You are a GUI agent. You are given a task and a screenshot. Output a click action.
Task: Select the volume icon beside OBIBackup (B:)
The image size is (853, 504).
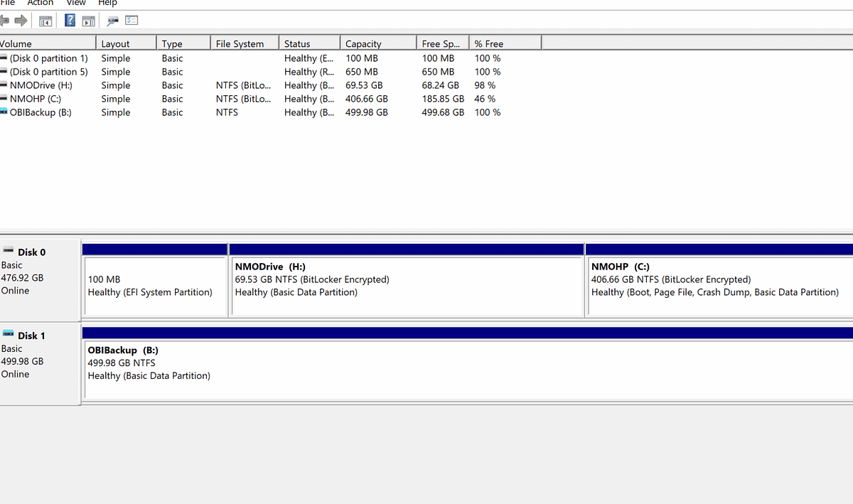click(x=5, y=112)
